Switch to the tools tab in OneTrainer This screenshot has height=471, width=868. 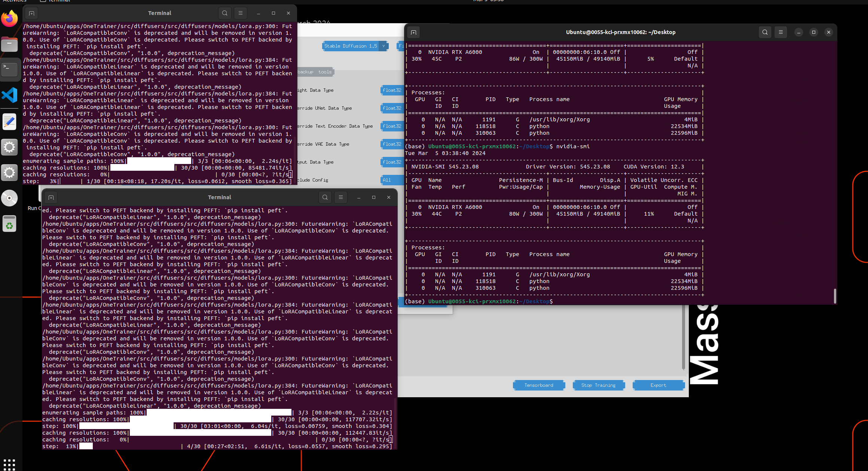click(325, 72)
